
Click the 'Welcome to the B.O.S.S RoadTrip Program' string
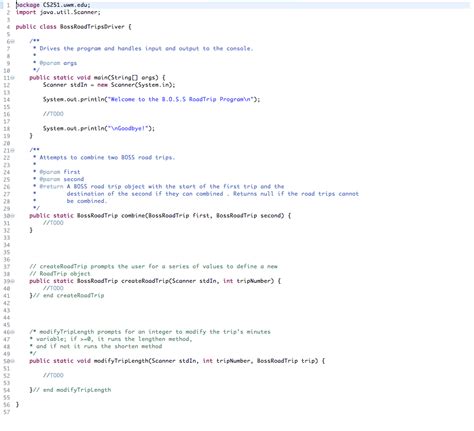pos(180,99)
